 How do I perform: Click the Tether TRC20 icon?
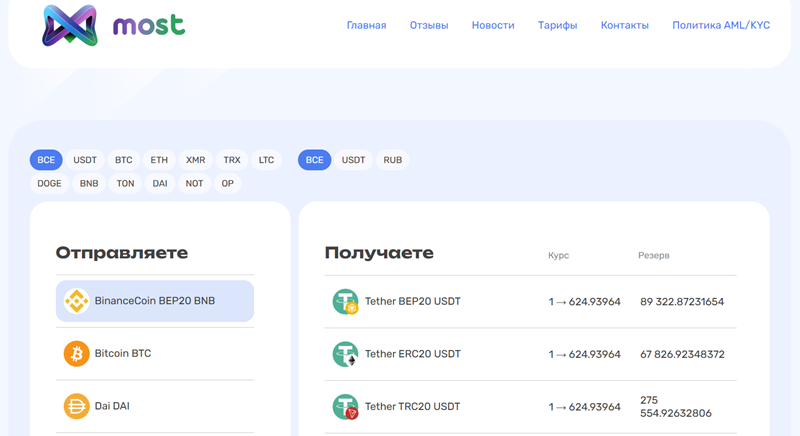pos(345,406)
